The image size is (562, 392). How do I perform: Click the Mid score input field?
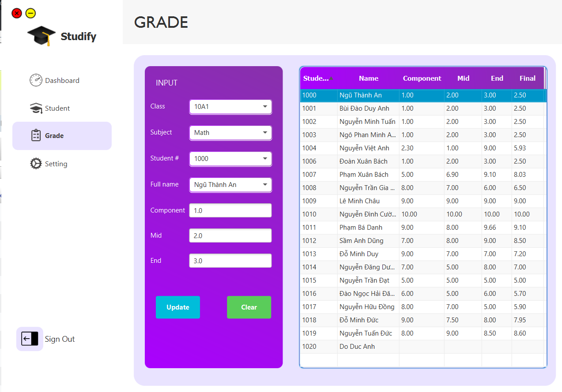pos(230,235)
